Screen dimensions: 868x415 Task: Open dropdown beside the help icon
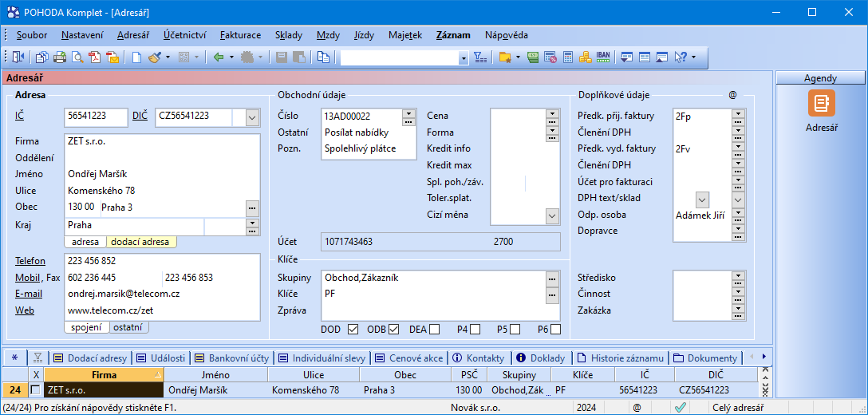(693, 57)
